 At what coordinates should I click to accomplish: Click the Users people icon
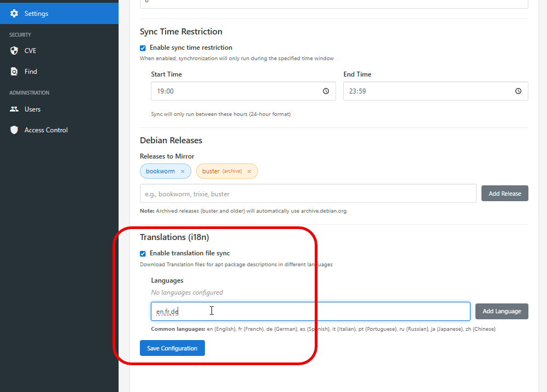(x=14, y=109)
